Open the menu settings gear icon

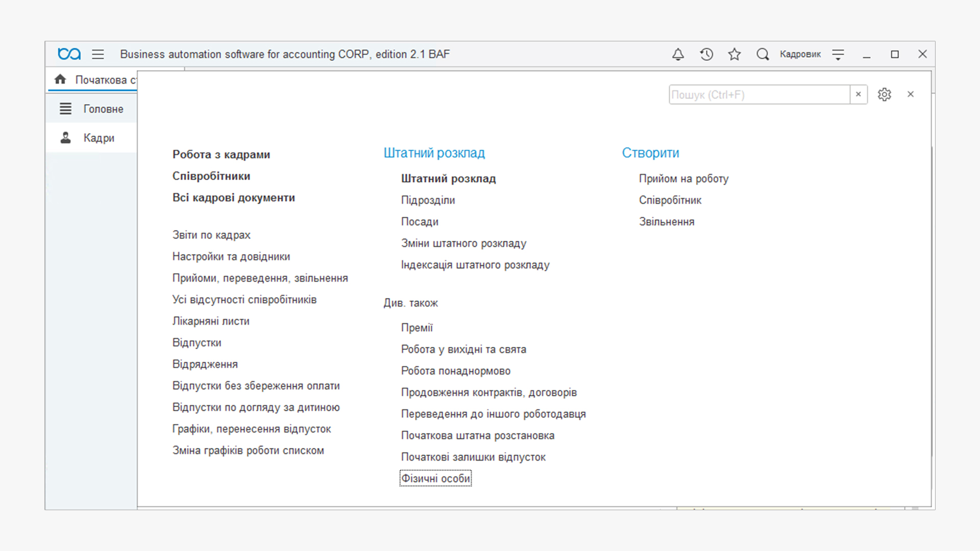885,94
